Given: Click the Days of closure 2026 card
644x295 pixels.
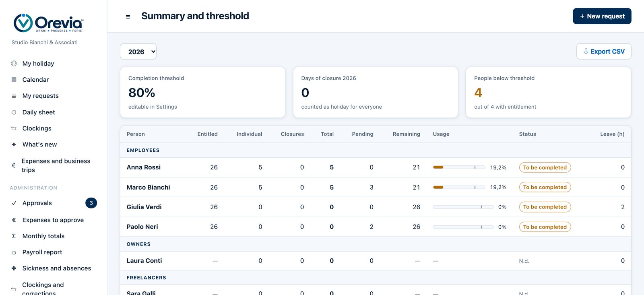Looking at the screenshot, I should point(376,92).
